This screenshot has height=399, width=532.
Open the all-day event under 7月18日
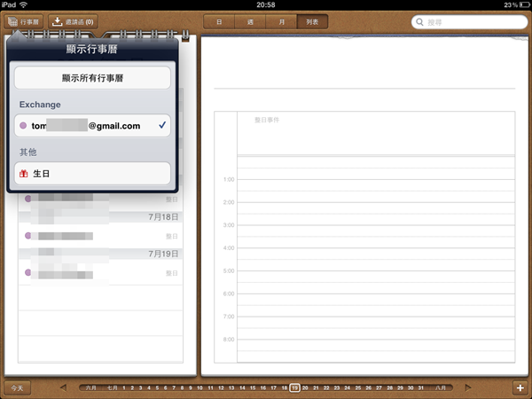coord(100,236)
